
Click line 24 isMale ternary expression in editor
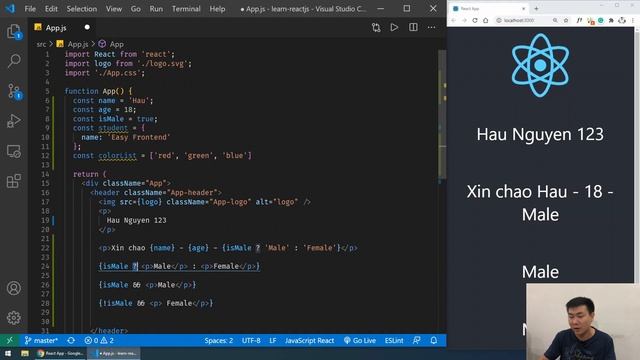[x=179, y=267]
